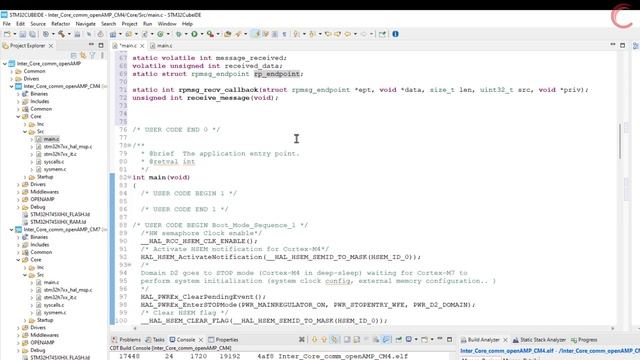Image resolution: width=640 pixels, height=360 pixels.
Task: Toggle Link with Editor in Project Explorer
Action: coord(83,55)
